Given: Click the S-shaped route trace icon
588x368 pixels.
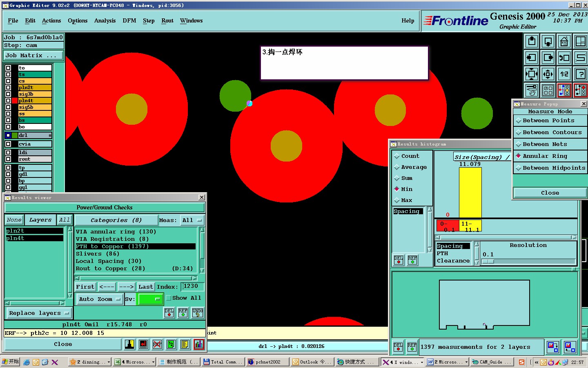Looking at the screenshot, I should (x=580, y=58).
